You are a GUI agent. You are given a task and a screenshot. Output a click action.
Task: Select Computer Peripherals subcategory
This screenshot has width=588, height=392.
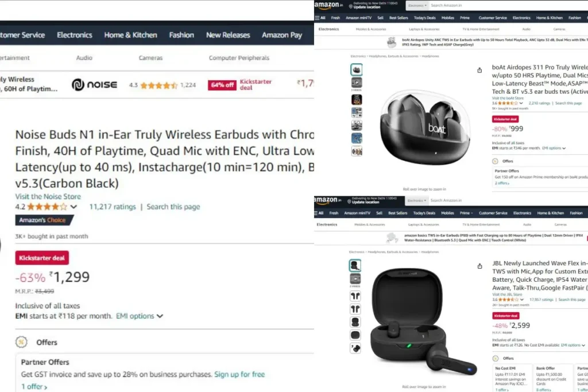pos(239,58)
